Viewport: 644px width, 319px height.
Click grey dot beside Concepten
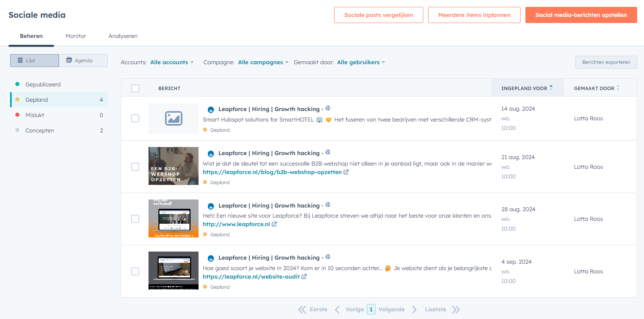pos(17,130)
